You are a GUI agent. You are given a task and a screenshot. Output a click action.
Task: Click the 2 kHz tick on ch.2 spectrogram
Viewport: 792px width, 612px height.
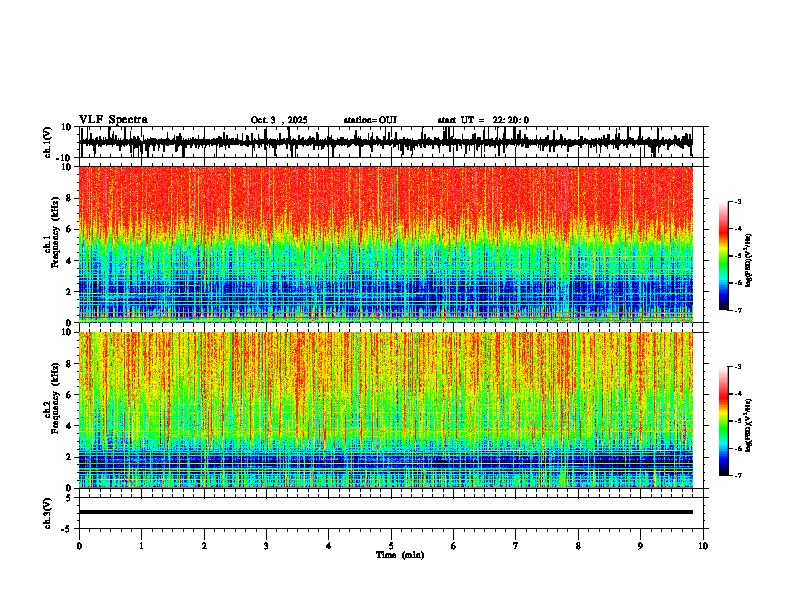pyautogui.click(x=70, y=457)
